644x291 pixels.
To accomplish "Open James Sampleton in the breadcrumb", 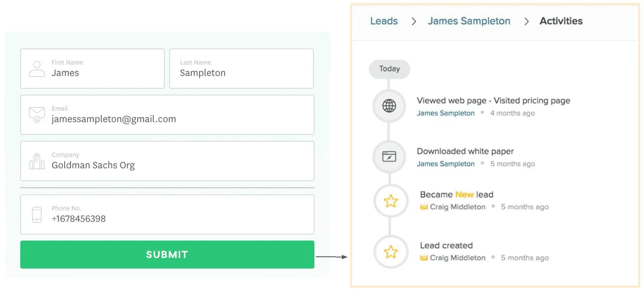I will pyautogui.click(x=469, y=21).
